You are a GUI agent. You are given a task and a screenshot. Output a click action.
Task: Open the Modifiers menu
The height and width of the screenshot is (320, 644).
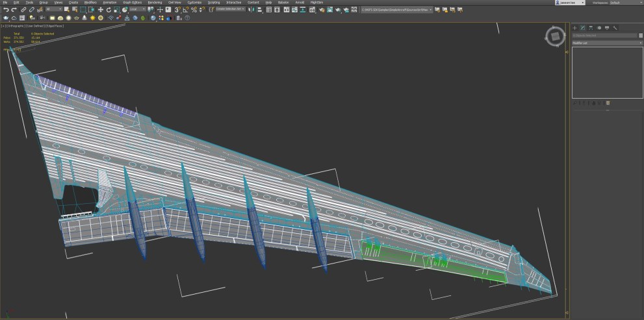[x=90, y=3]
